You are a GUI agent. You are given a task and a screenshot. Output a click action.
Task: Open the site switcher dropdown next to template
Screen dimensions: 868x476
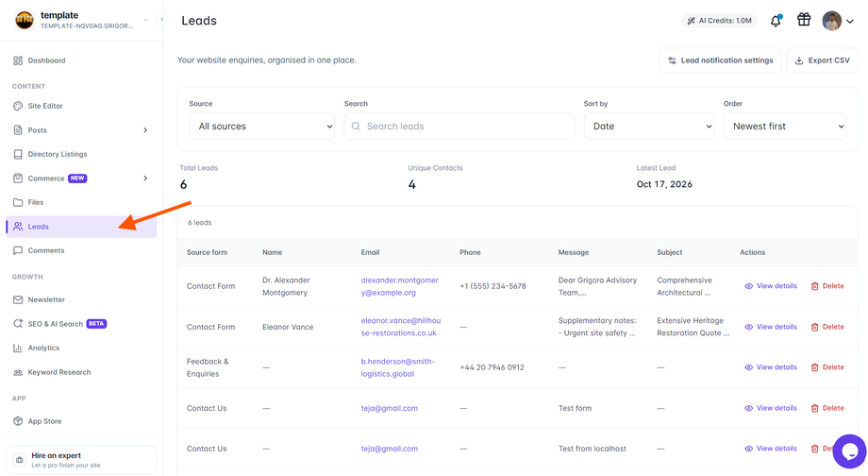click(x=145, y=20)
